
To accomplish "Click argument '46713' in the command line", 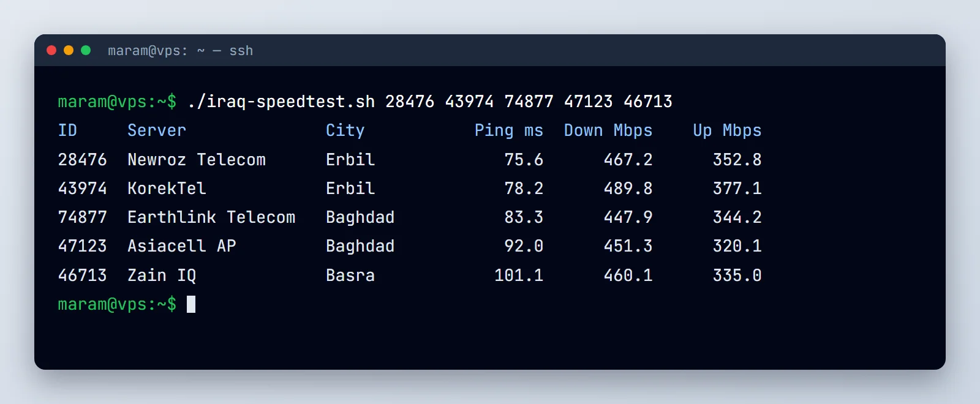I will (x=648, y=102).
